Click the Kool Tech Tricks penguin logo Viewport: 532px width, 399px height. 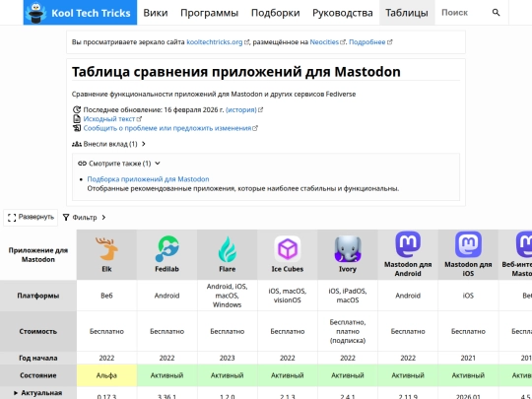[37, 13]
